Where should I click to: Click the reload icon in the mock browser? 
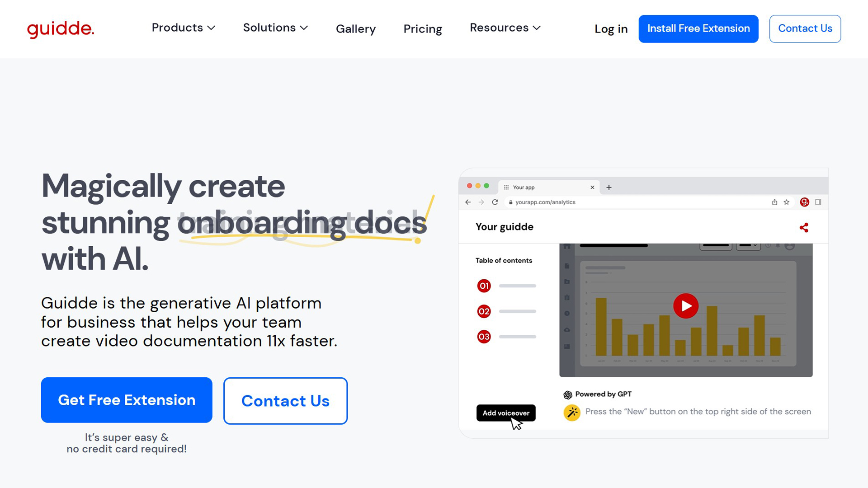(495, 202)
